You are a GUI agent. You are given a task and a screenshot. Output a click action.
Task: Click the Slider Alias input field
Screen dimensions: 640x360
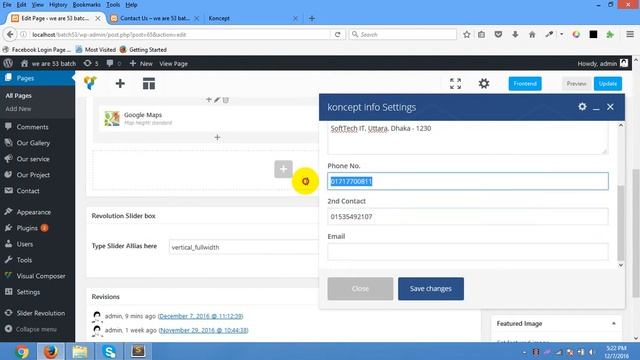[244, 247]
